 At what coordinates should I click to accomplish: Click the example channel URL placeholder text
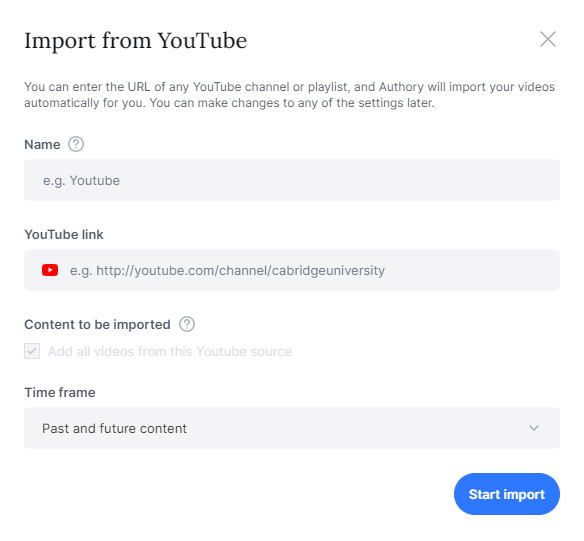pyautogui.click(x=227, y=271)
